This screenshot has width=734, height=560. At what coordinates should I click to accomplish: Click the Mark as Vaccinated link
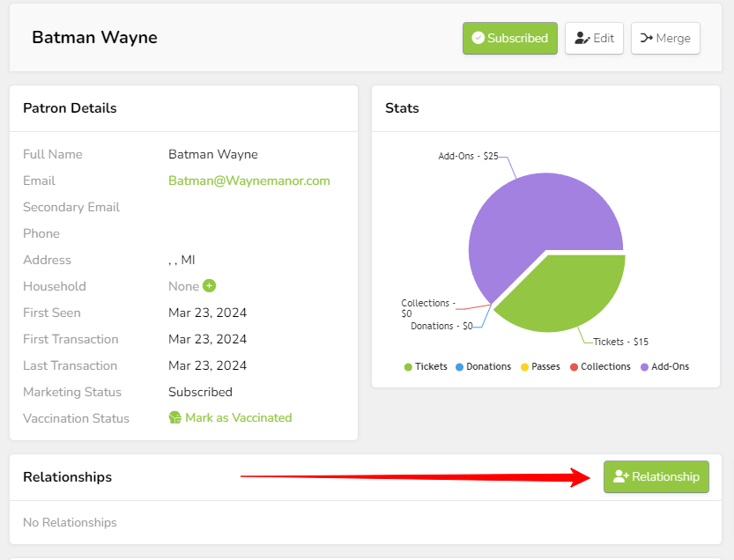click(x=230, y=418)
